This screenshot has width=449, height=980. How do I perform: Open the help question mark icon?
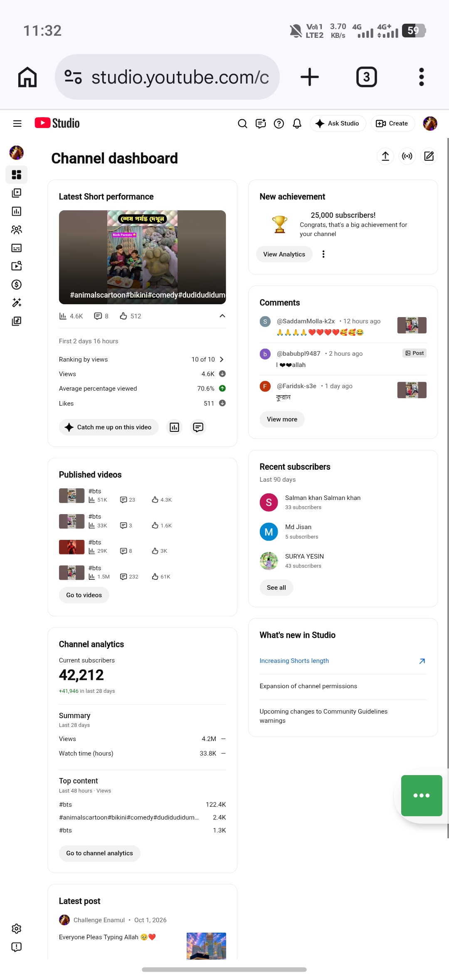click(279, 123)
